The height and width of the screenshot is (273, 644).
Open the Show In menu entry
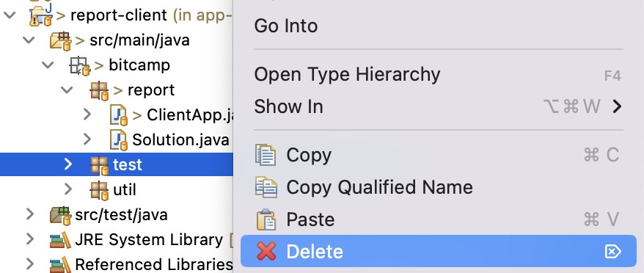[438, 107]
